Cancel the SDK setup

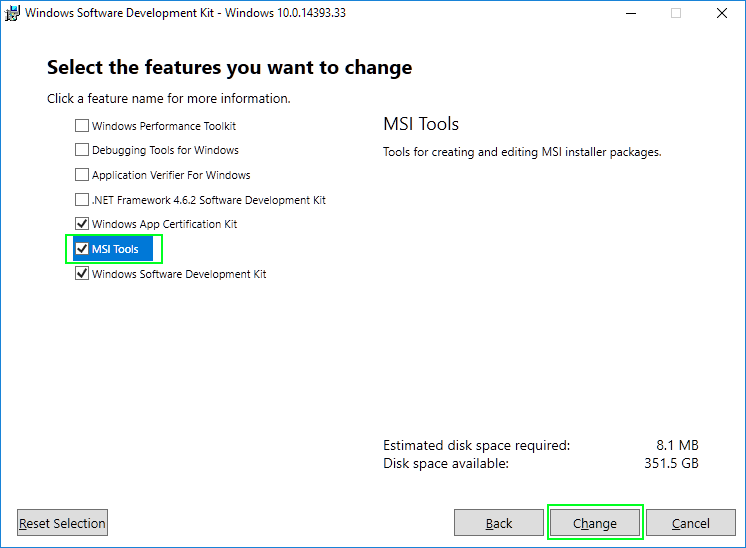click(x=690, y=523)
